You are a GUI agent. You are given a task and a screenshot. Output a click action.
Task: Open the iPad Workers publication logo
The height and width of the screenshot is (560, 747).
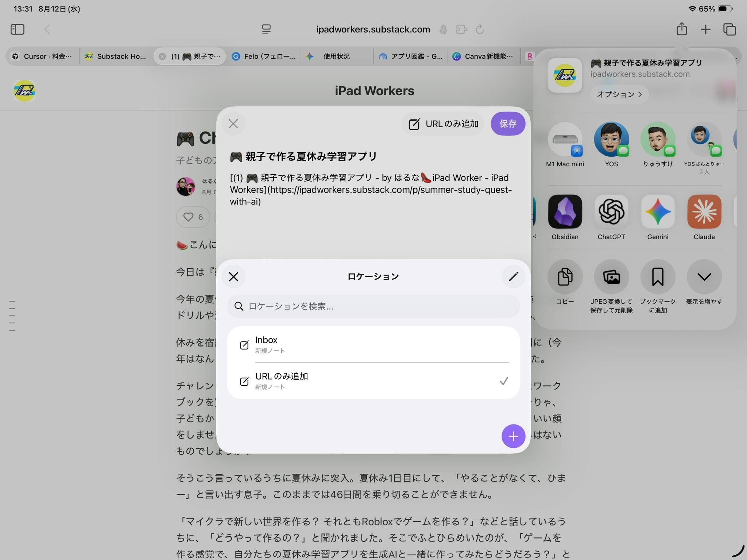pyautogui.click(x=24, y=91)
